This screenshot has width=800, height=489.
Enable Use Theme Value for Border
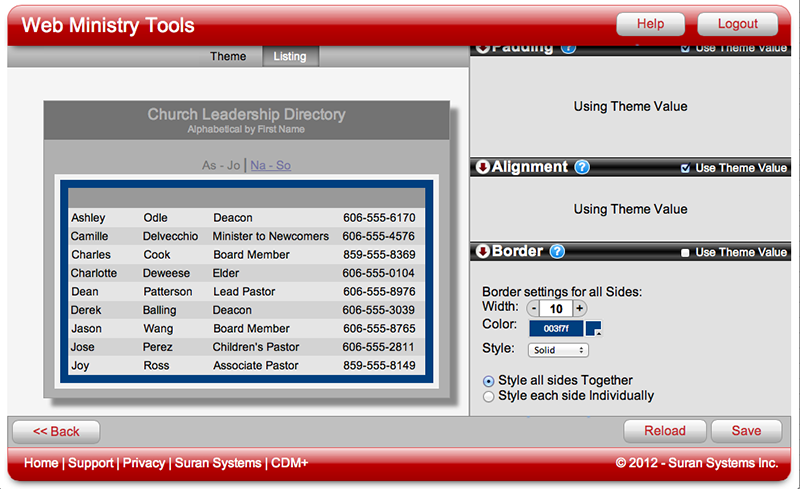coord(685,253)
